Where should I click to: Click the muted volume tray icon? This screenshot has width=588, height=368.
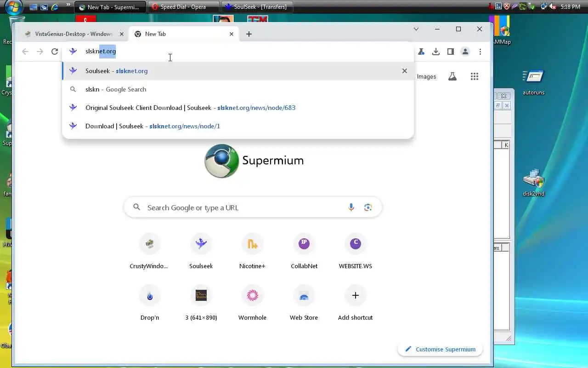552,6
